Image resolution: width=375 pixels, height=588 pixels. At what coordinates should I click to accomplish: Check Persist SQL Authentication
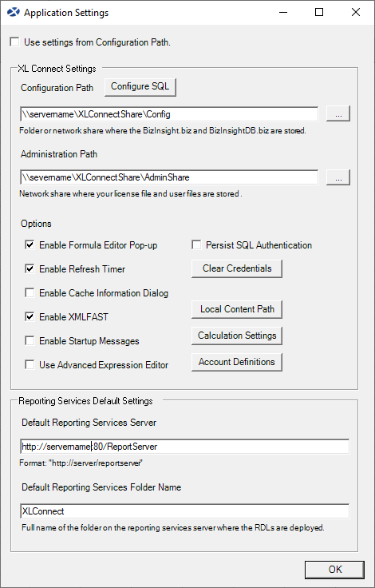click(196, 245)
